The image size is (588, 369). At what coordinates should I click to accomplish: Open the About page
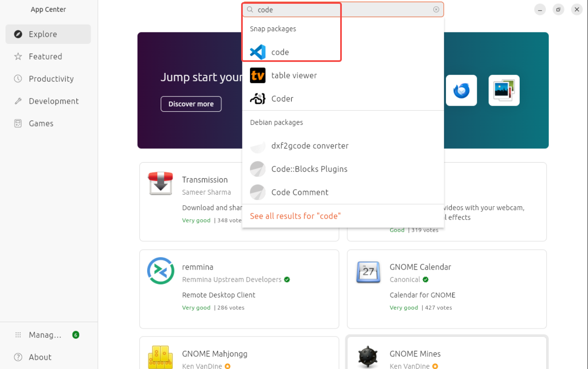point(40,357)
